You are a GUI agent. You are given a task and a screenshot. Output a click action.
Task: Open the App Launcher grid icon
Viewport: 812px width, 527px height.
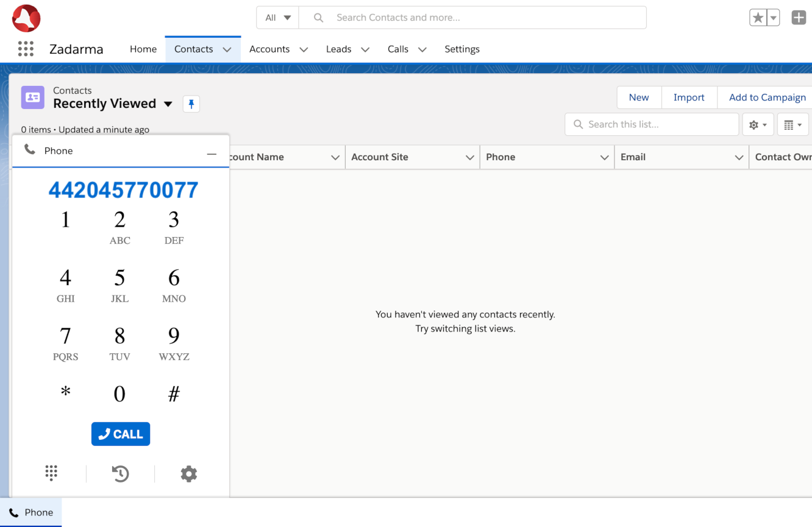tap(26, 49)
